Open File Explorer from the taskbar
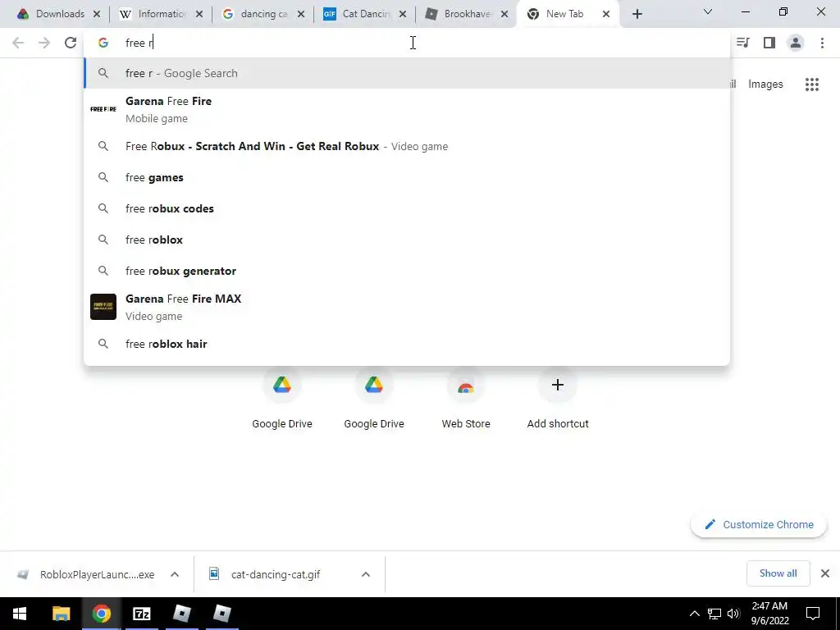 [61, 614]
